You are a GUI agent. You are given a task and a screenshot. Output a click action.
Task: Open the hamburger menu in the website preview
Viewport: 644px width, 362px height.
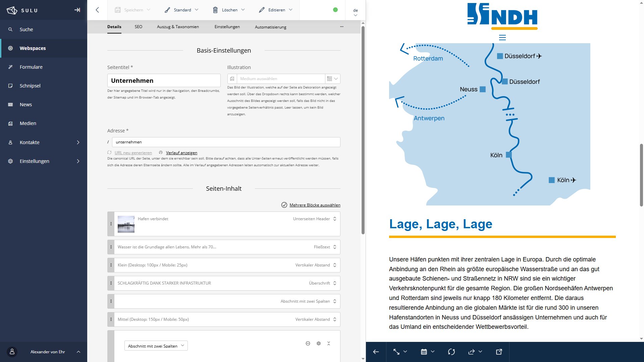click(x=502, y=38)
